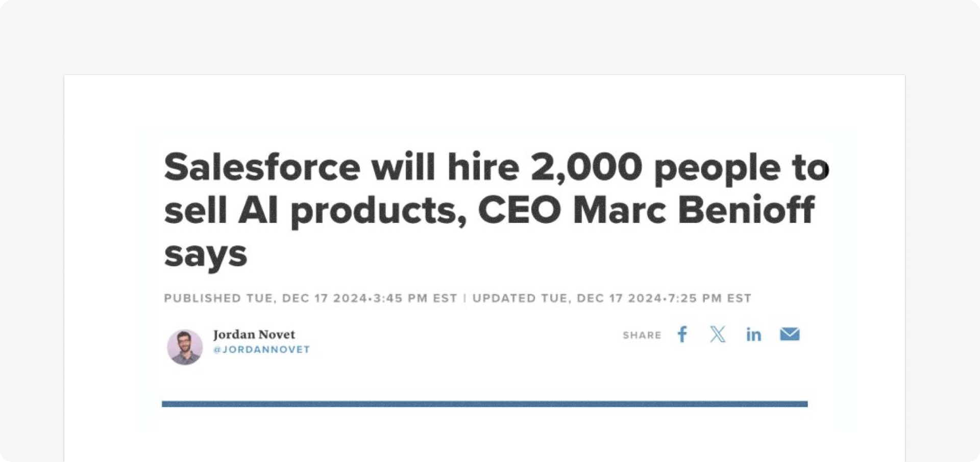This screenshot has height=462, width=980.
Task: Click the updated time 7:25 PM EST text
Action: (x=710, y=298)
